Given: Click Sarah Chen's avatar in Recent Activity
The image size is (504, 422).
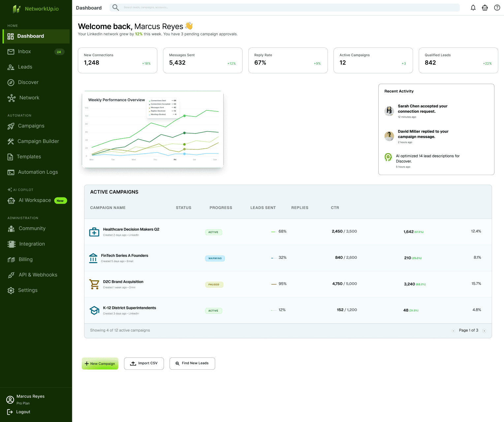Looking at the screenshot, I should 389,111.
